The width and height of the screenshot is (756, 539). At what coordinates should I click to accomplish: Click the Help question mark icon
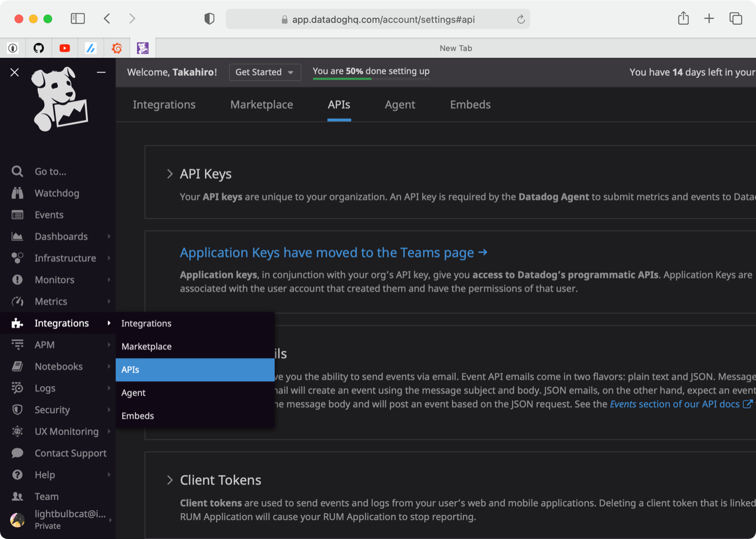click(x=17, y=474)
